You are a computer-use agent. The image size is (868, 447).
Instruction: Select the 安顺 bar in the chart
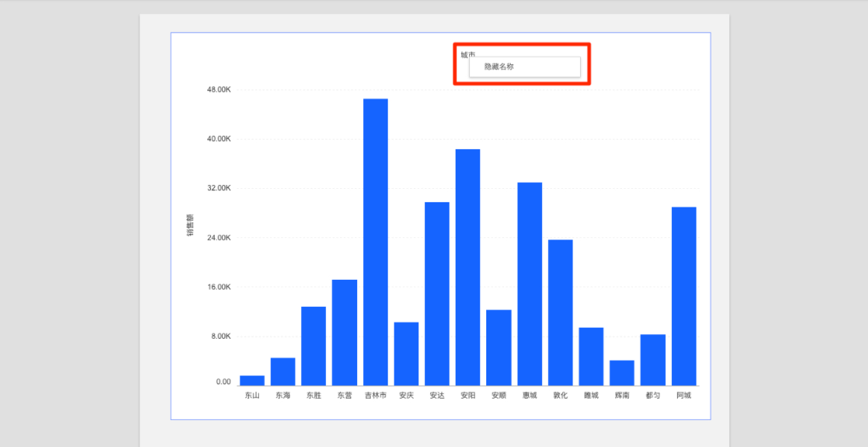click(x=499, y=348)
